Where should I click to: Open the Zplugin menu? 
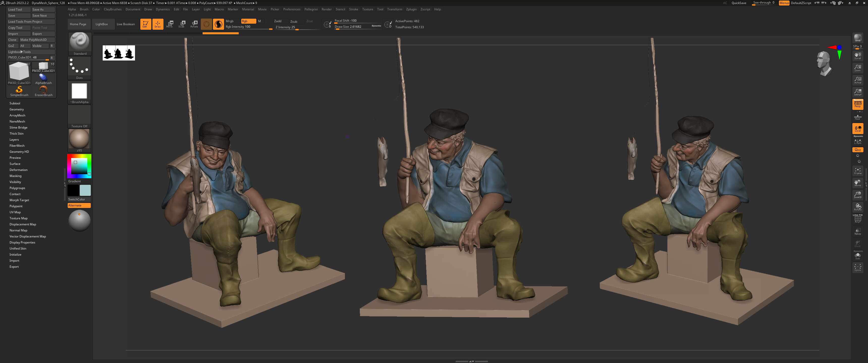point(411,9)
